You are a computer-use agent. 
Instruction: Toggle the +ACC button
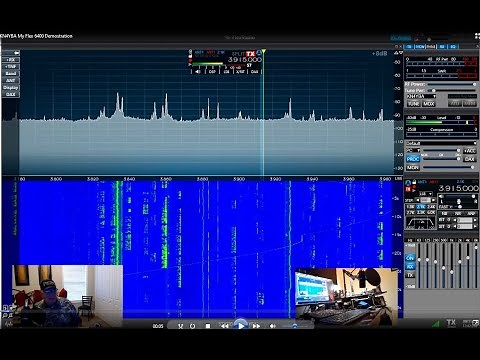[x=470, y=151]
